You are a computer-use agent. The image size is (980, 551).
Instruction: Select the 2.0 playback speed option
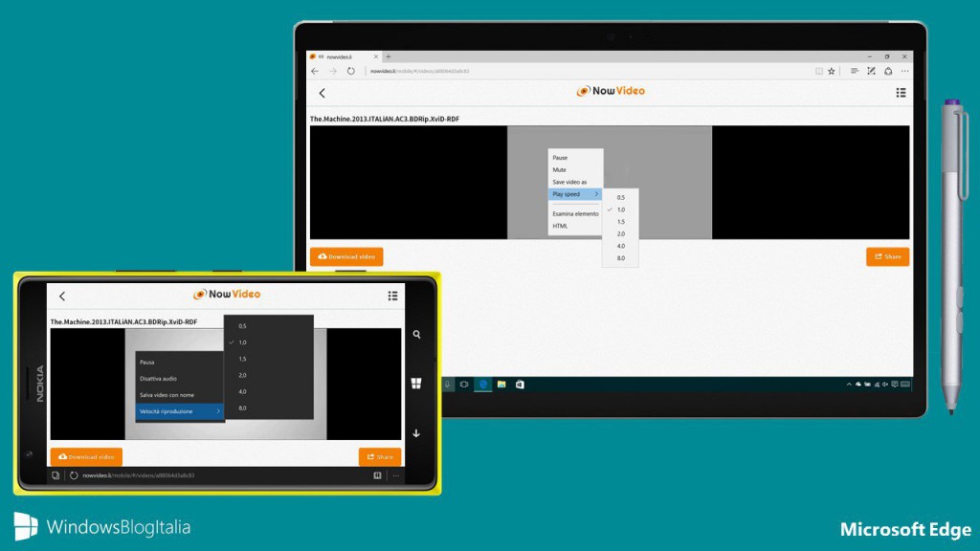point(621,233)
